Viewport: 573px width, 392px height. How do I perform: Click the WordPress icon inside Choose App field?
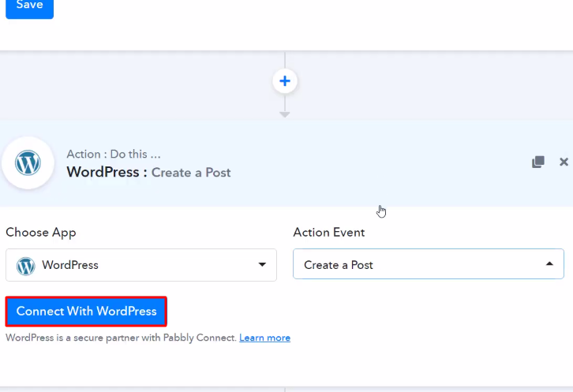click(x=25, y=266)
